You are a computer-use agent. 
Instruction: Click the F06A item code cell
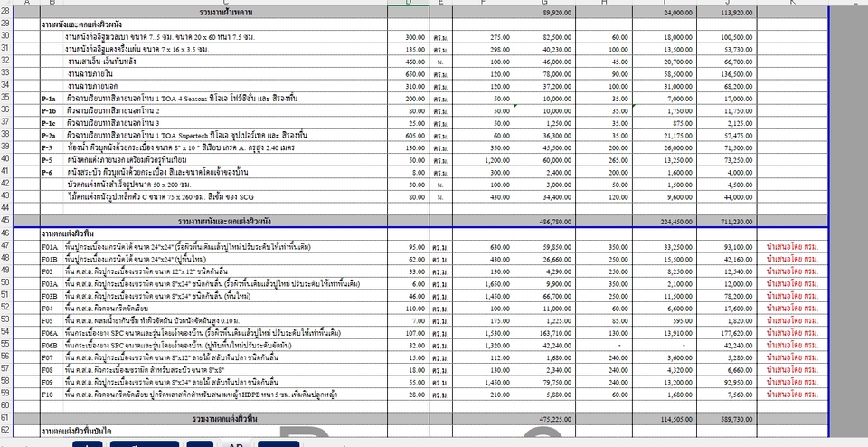pyautogui.click(x=51, y=333)
